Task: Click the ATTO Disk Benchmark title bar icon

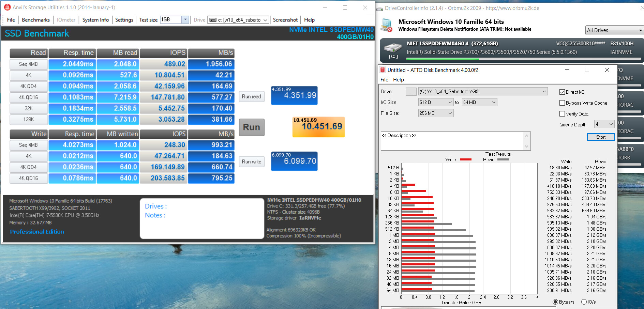Action: tap(383, 70)
